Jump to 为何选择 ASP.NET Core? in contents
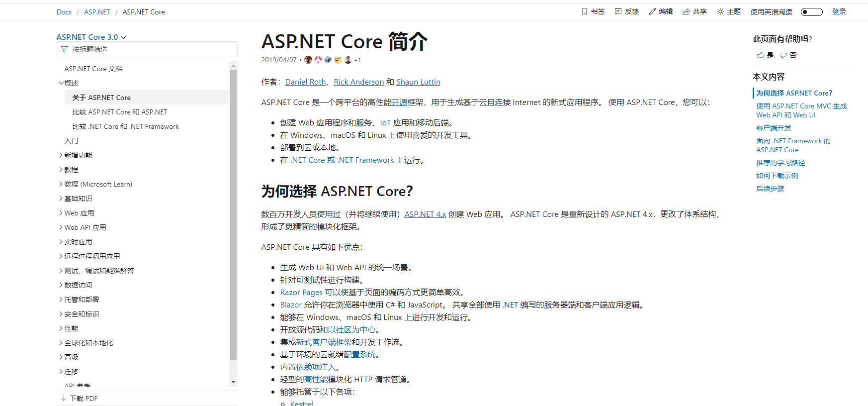Viewport: 868px width, 406px height. point(794,93)
